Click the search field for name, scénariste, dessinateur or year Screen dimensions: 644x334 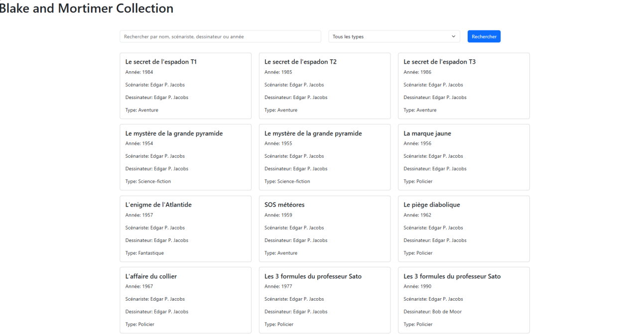(x=220, y=36)
